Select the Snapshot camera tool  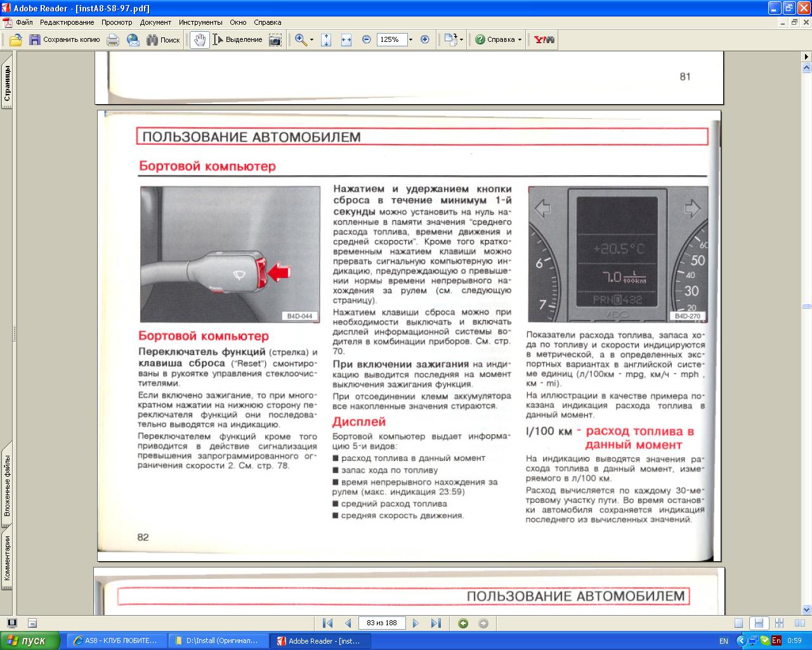pyautogui.click(x=275, y=39)
